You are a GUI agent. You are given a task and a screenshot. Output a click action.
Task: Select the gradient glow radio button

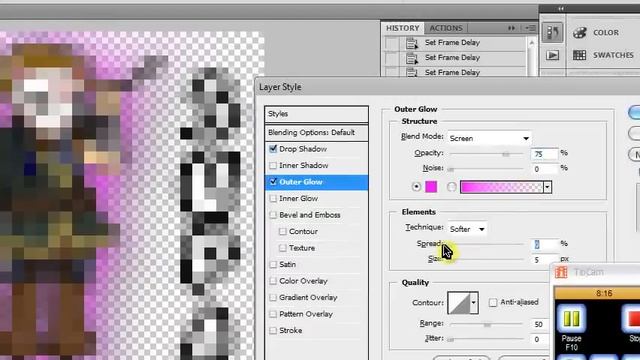click(x=451, y=187)
